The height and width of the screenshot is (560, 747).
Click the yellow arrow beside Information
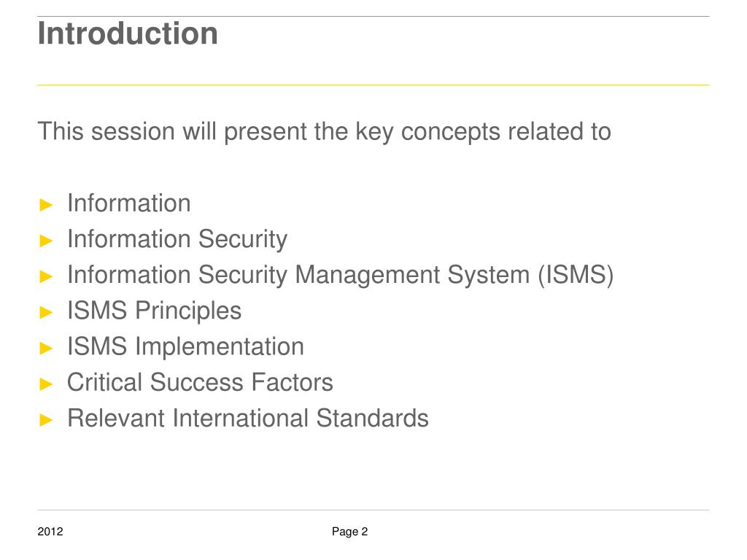[x=46, y=205]
